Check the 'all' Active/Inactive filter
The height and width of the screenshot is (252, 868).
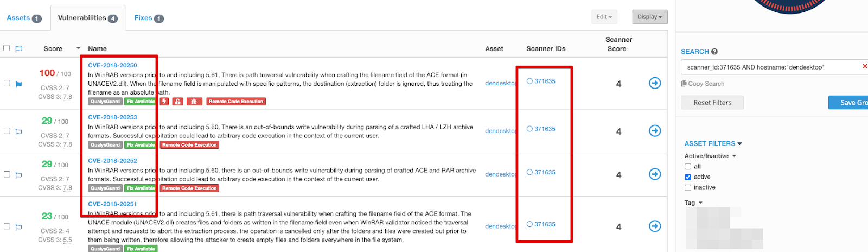[688, 167]
